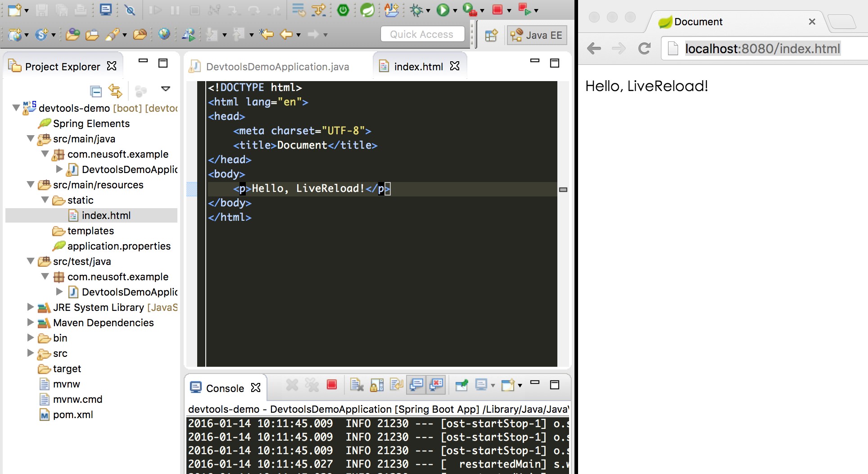Click the Quick Access search field

tap(422, 34)
